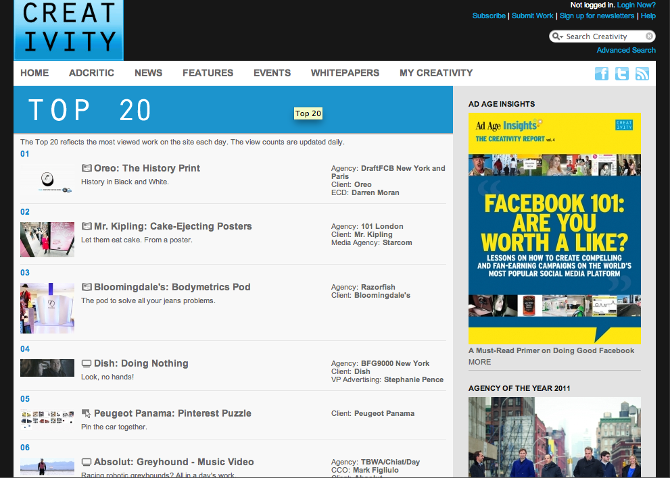Viewport: 670px width, 478px height.
Task: Click the Peugeot Pinterest Puzzle thumbnail
Action: [x=47, y=419]
